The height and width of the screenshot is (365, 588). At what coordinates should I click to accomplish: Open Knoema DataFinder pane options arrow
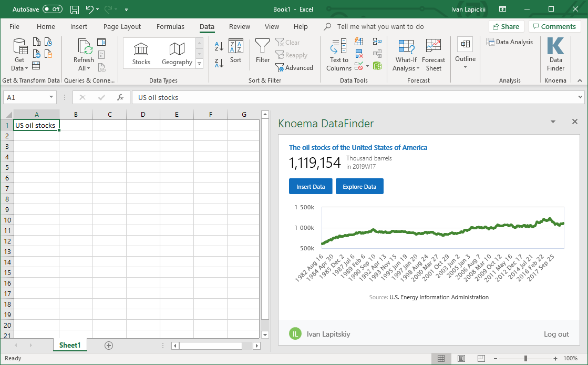click(553, 121)
